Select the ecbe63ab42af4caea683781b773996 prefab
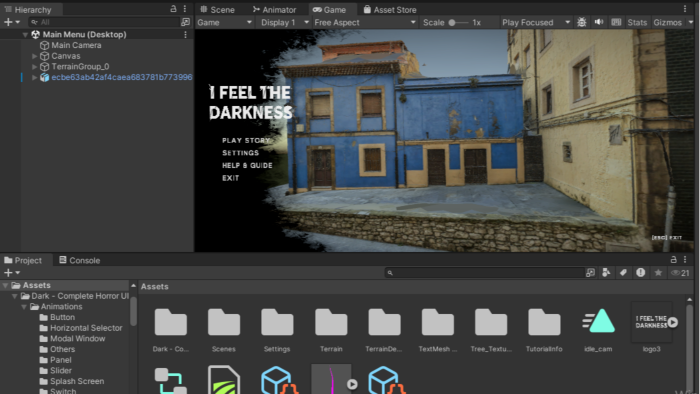700x394 pixels. (121, 77)
